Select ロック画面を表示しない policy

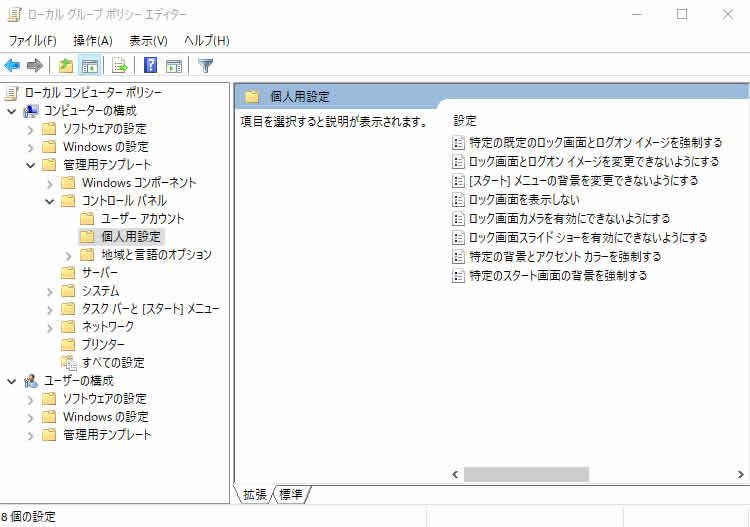524,200
